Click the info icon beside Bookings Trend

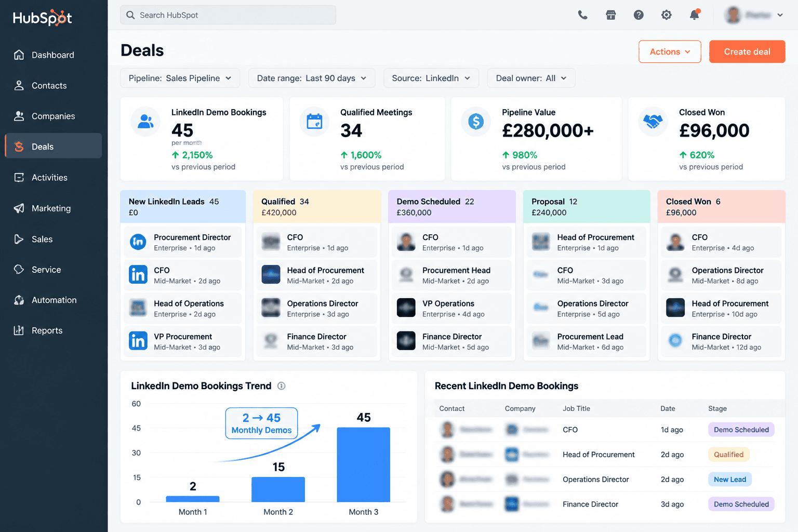coord(281,386)
